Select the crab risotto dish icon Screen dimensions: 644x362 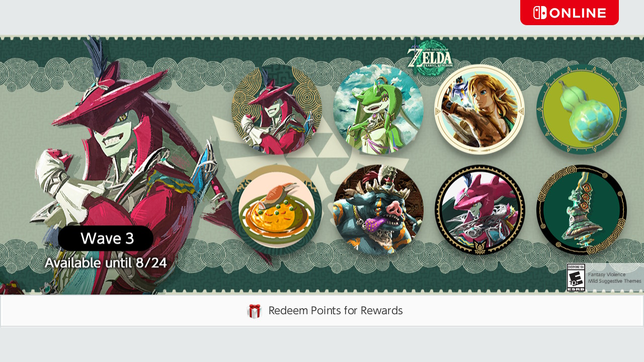pyautogui.click(x=276, y=210)
